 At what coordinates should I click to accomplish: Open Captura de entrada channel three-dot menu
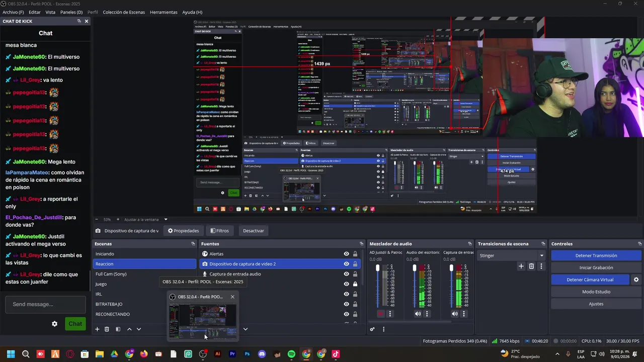pos(464,314)
